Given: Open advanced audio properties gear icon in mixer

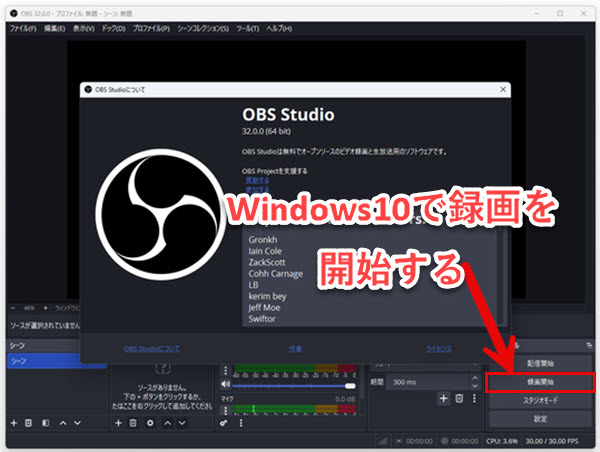Looking at the screenshot, I should [223, 423].
